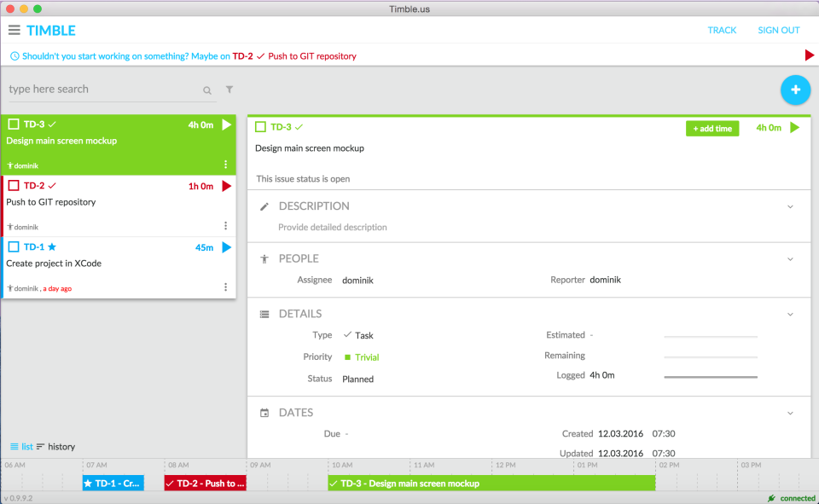819x504 pixels.
Task: Start timer on TD-2 list card
Action: point(227,186)
